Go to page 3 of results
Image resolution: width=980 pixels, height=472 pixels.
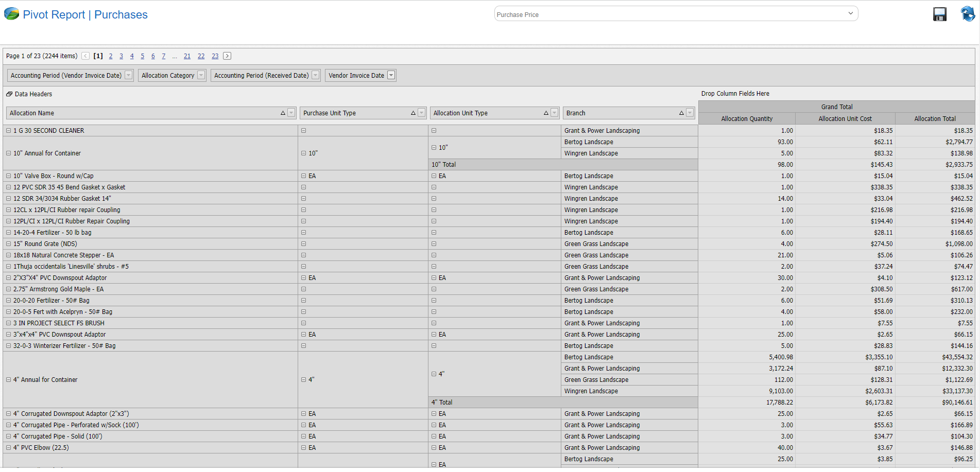click(x=121, y=56)
